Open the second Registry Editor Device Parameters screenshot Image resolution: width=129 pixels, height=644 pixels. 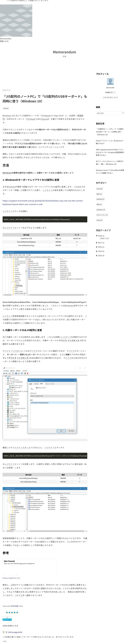[x=45, y=510]
